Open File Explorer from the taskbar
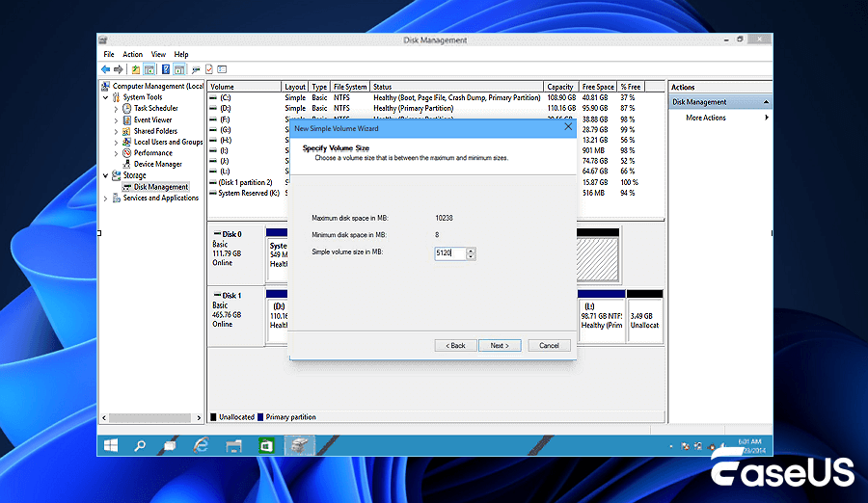Viewport: 868px width, 503px height. 233,445
